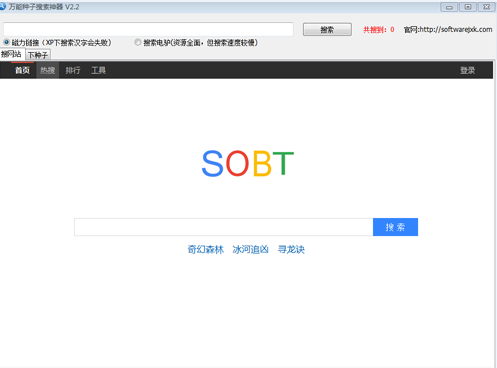Click the blue 搜索 button
The image size is (497, 368).
tap(395, 227)
